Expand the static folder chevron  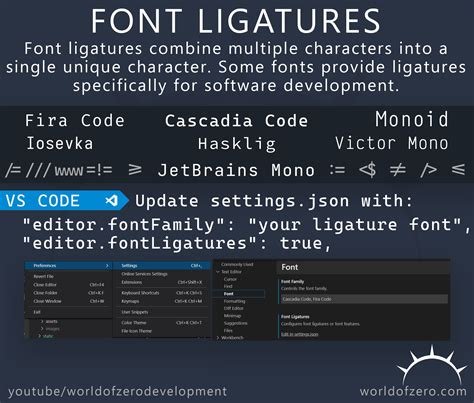click(x=40, y=336)
